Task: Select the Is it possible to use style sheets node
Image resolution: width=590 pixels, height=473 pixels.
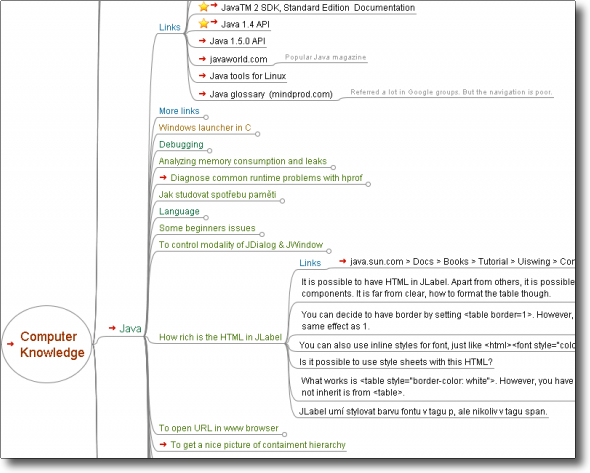Action: coord(395,362)
